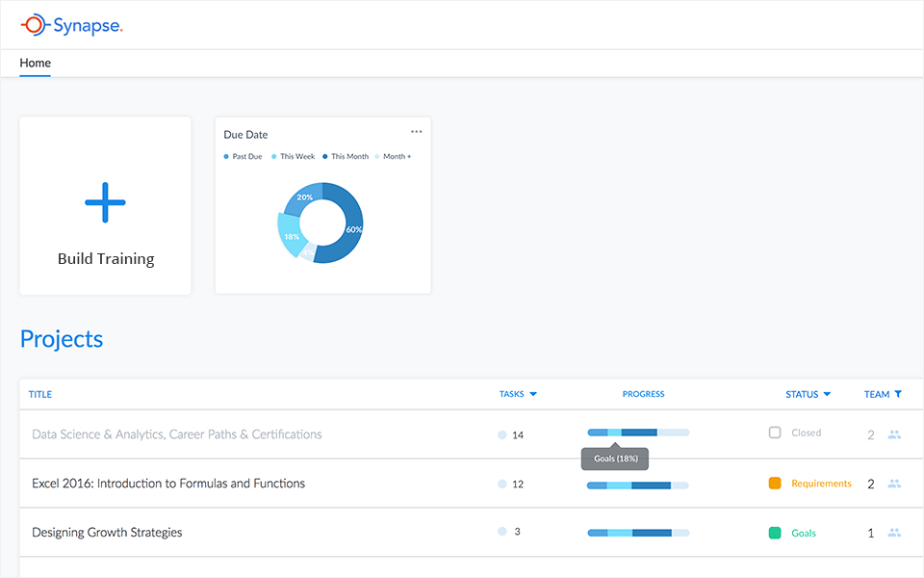Click the Projects heading
The width and height of the screenshot is (924, 578).
[x=62, y=339]
